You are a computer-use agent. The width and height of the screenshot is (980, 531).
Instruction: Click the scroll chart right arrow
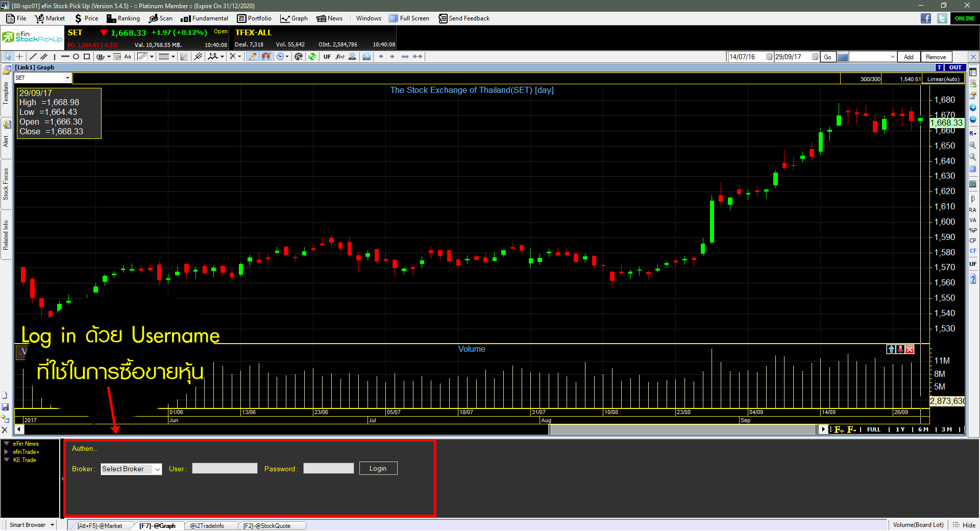click(392, 57)
